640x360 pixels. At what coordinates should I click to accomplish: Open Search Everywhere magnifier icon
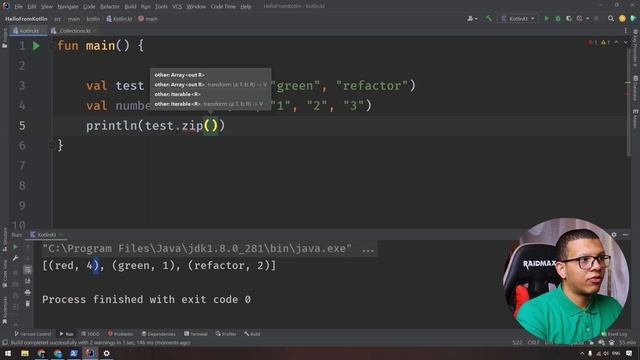[611, 18]
